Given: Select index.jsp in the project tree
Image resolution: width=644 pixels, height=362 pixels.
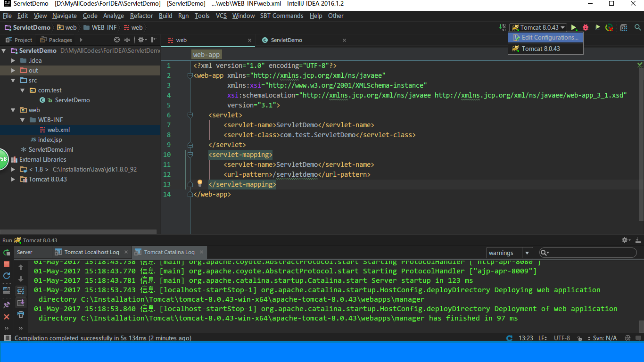Looking at the screenshot, I should (x=50, y=140).
